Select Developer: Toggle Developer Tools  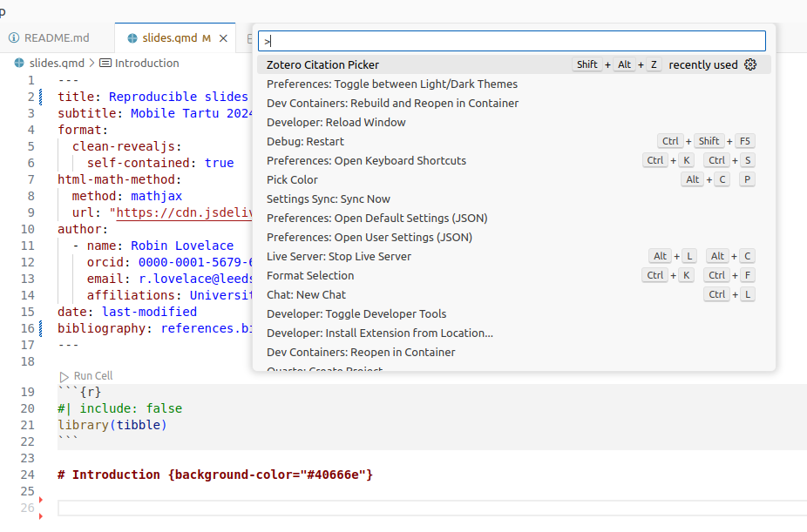356,313
